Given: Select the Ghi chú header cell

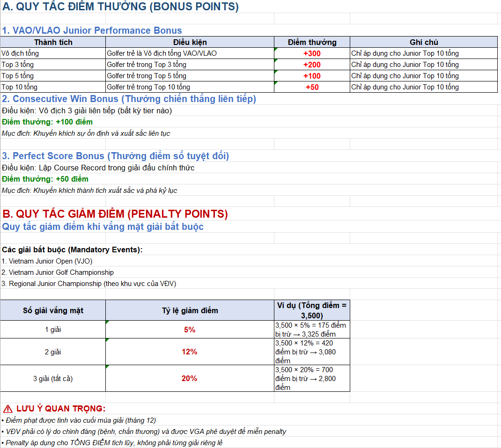Looking at the screenshot, I should (423, 42).
